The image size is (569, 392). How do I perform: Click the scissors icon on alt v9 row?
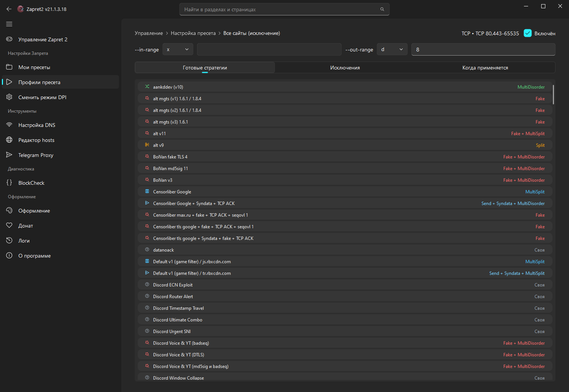(147, 145)
